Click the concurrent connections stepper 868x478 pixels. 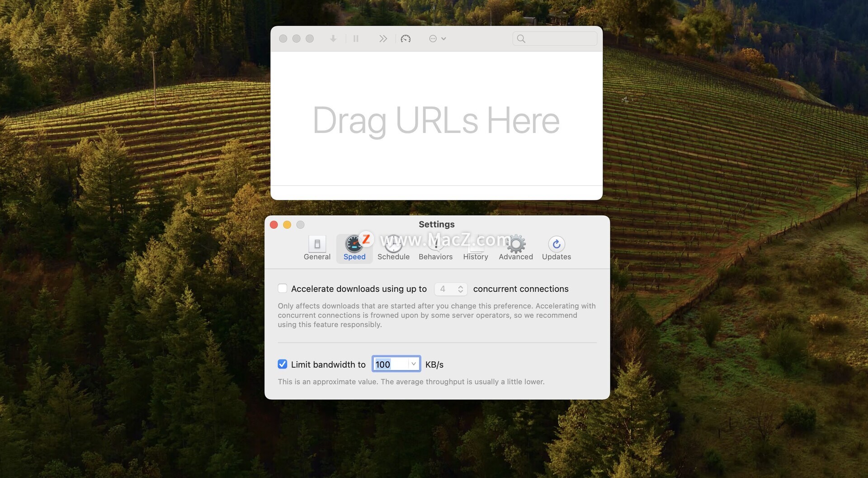click(x=460, y=289)
